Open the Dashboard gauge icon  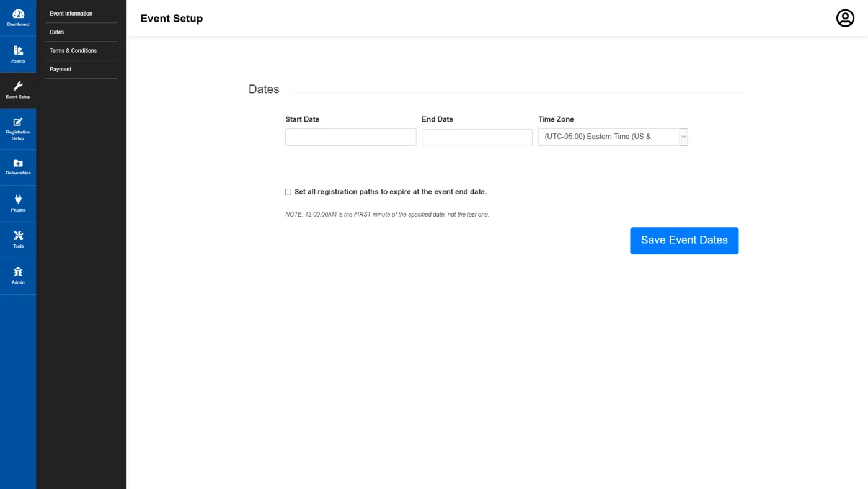point(18,14)
